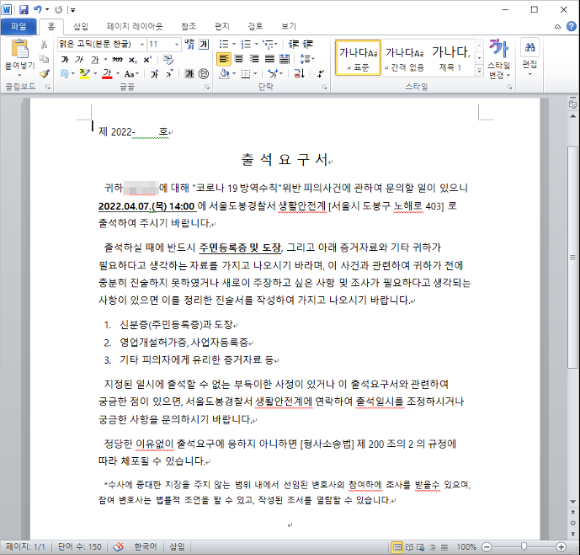Toggle strikethrough text formatting
This screenshot has width=580, height=555.
pos(118,59)
